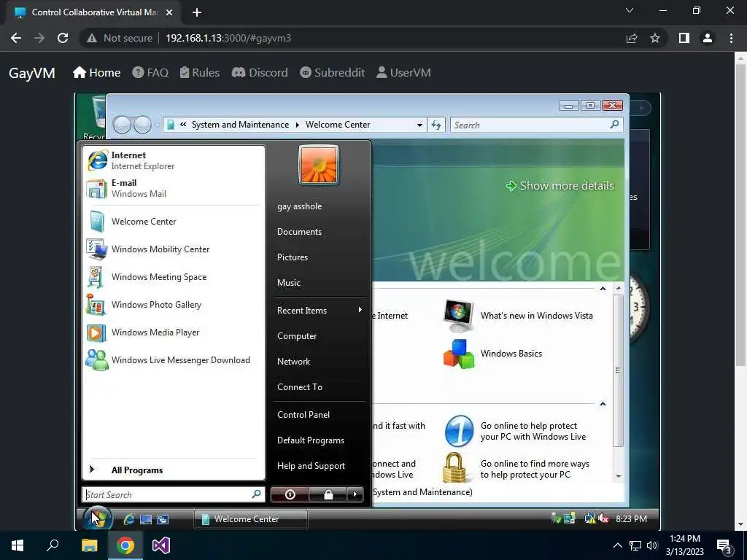Open Go online to help protect Windows Live
Screen dimensions: 747x560
point(516,431)
